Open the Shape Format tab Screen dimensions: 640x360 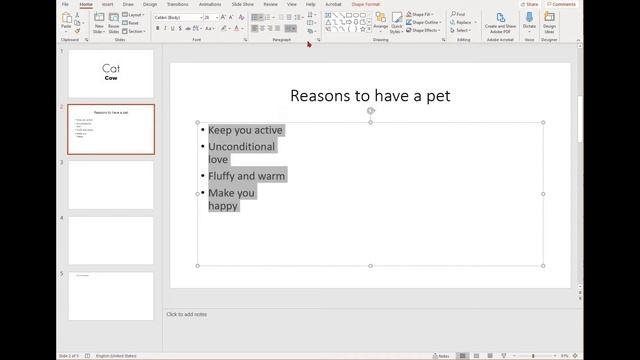366,4
